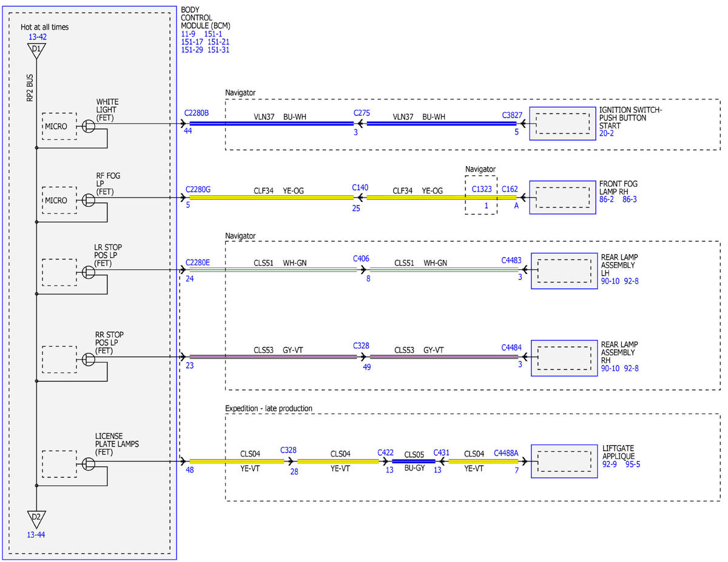Click the MICRO box beside WHITE LIGHT

tap(59, 126)
